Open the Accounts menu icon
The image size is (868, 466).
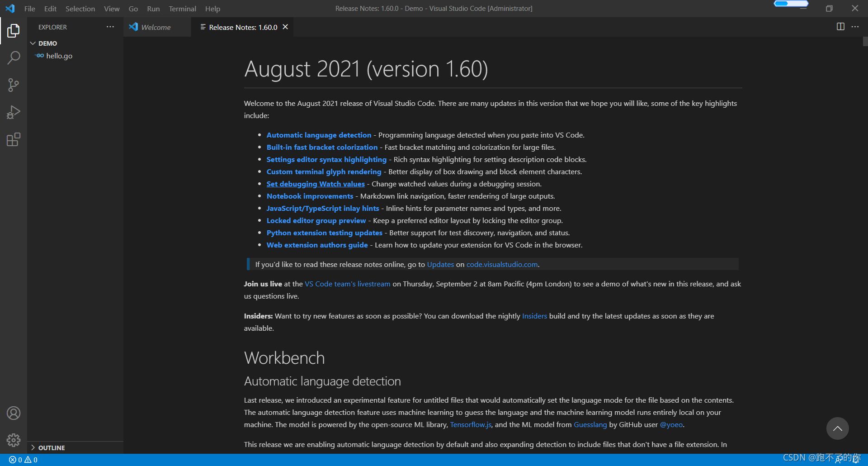[14, 413]
